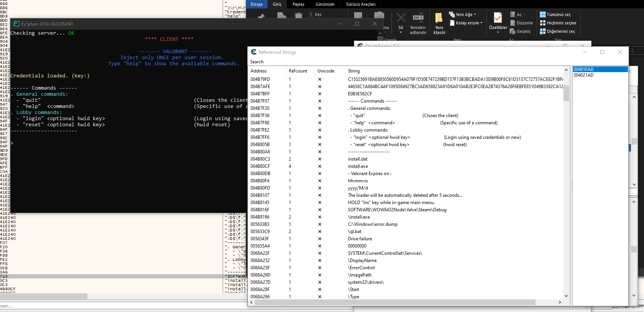
Task: Select the \ql.bat string row
Action: point(406,232)
